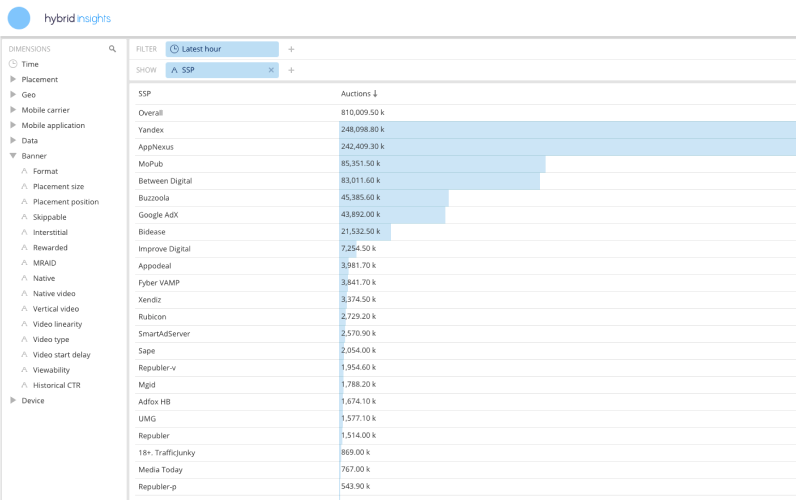Select the Republer-p row

point(466,487)
